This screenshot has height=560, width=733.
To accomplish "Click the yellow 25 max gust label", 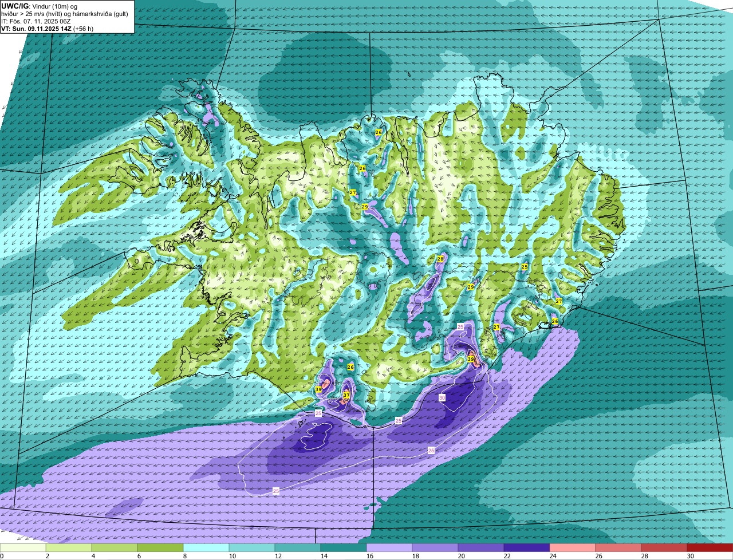I will (x=525, y=267).
